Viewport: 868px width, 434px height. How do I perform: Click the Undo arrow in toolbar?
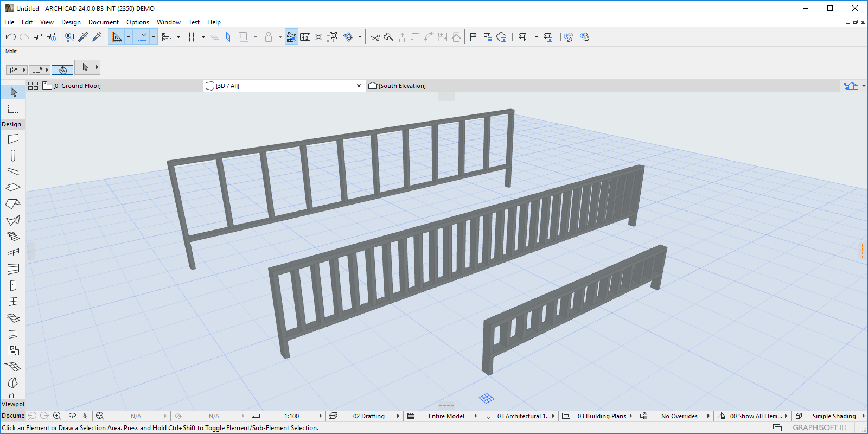[10, 37]
